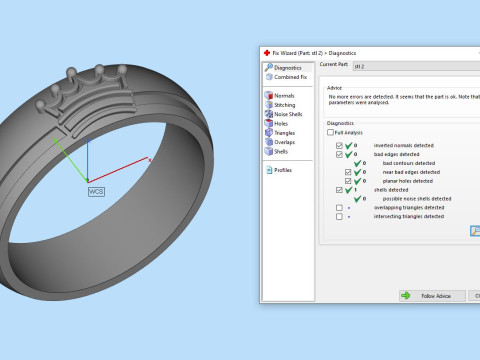480x360 pixels.
Task: Open the Diagnostics page icon
Action: (269, 68)
